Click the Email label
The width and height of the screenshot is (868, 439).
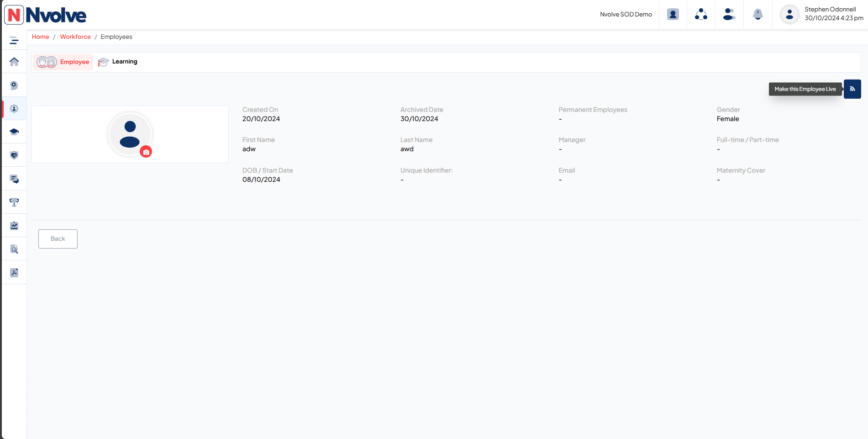coord(567,170)
